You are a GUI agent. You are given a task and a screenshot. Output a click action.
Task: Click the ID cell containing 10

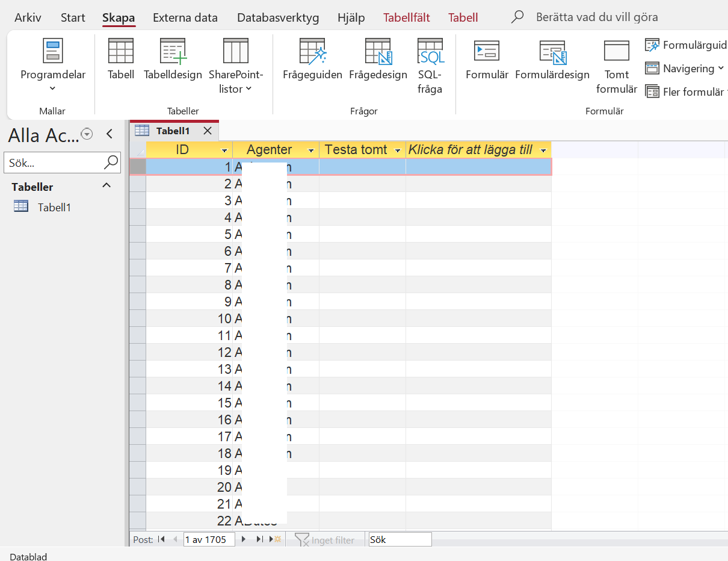tap(190, 318)
